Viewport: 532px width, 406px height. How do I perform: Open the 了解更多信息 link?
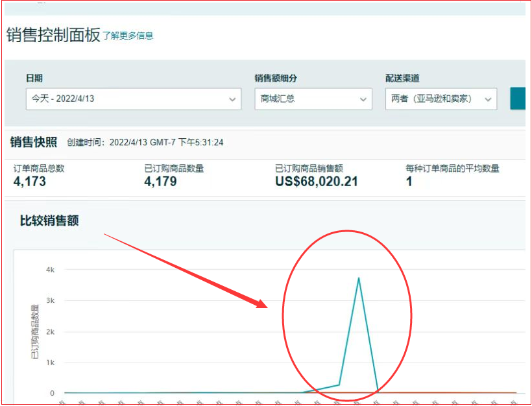coord(128,36)
